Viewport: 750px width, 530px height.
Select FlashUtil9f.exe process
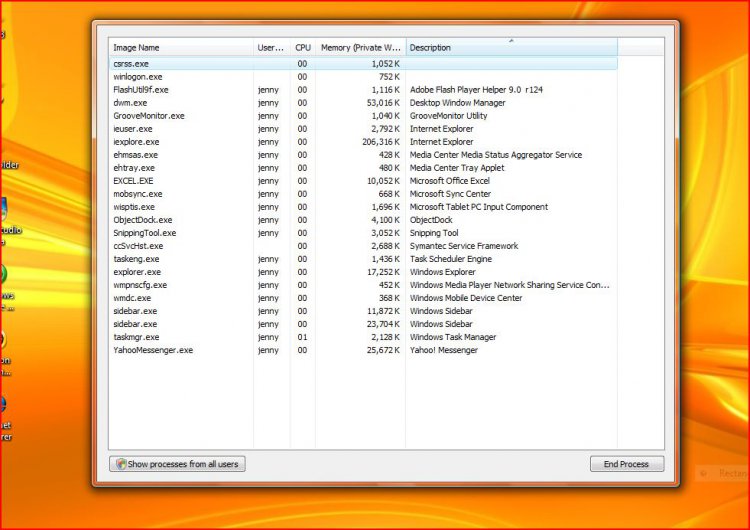point(363,89)
